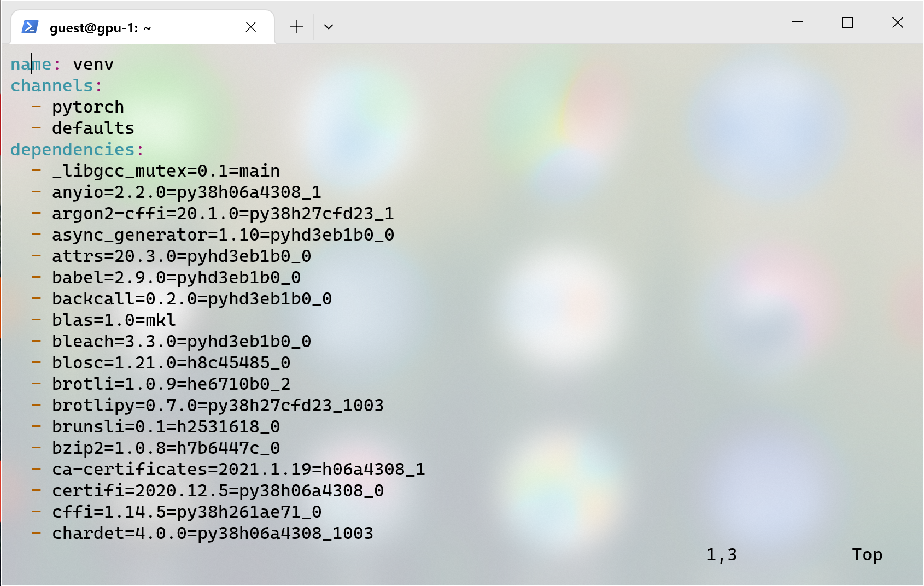Close the guest@gpu-1 tab

click(x=251, y=27)
